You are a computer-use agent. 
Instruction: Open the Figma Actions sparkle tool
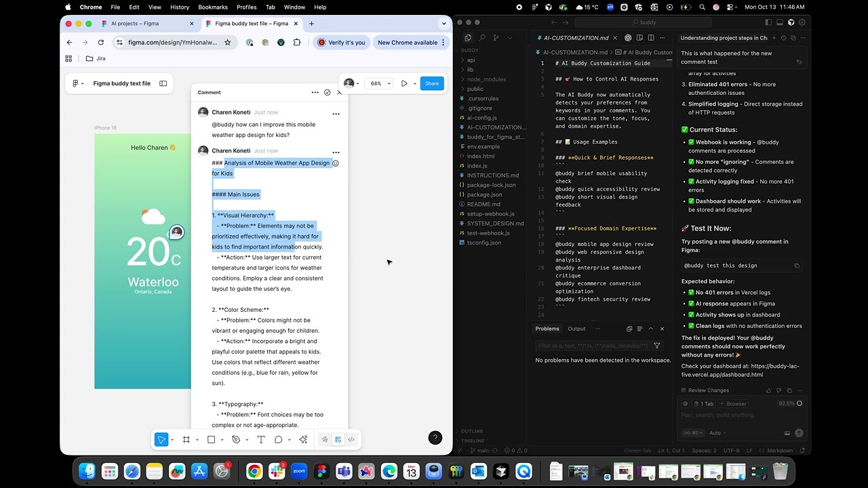pyautogui.click(x=303, y=439)
